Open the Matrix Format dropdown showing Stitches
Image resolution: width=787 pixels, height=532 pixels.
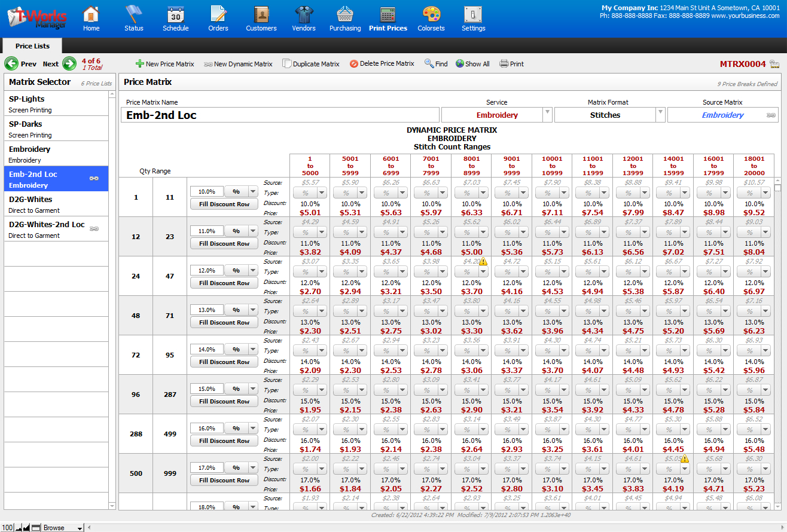pos(660,115)
